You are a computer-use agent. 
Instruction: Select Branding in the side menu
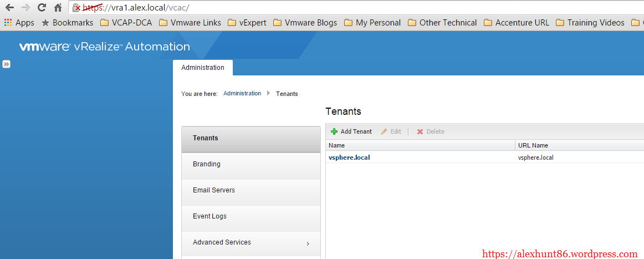(206, 164)
